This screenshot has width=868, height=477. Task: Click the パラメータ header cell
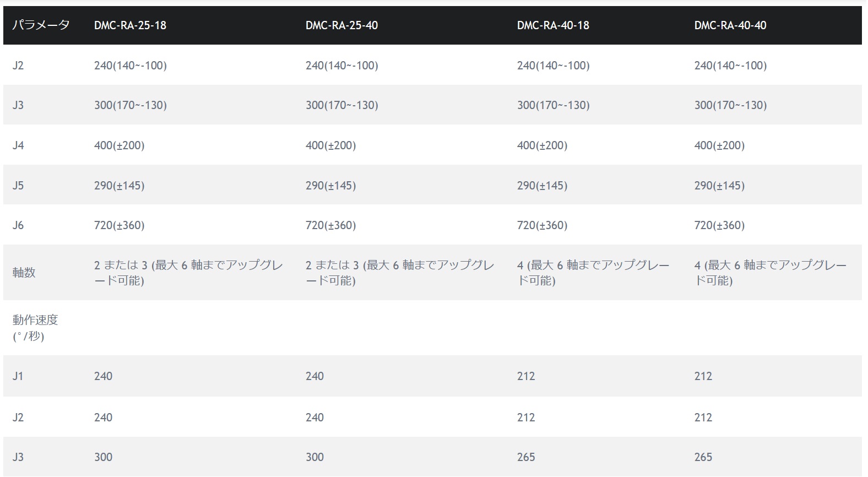(x=41, y=25)
